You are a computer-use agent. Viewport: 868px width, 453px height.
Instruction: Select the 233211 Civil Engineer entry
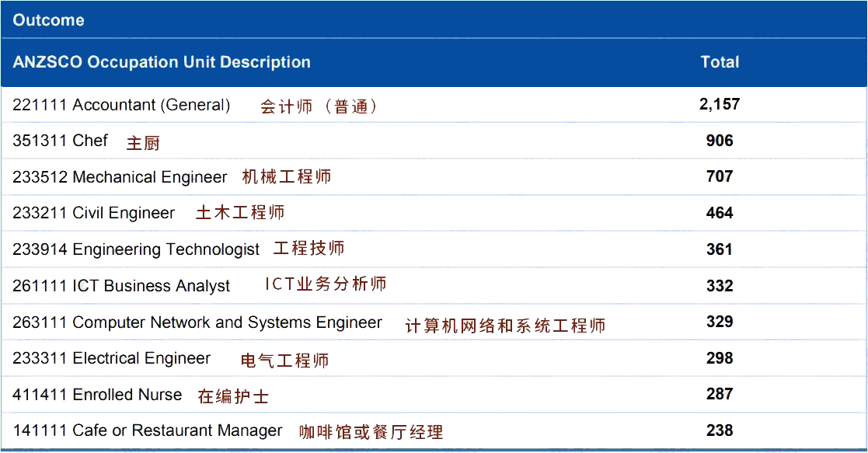(94, 213)
